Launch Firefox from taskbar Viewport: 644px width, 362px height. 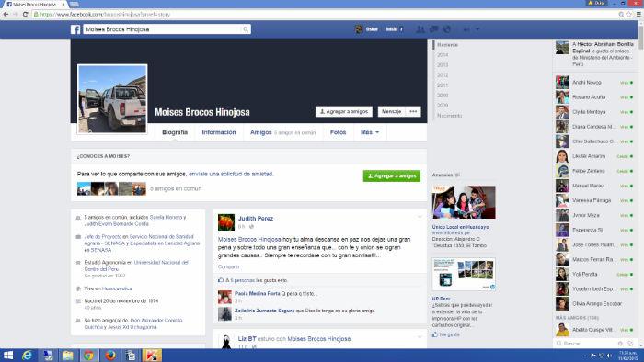[x=109, y=355]
